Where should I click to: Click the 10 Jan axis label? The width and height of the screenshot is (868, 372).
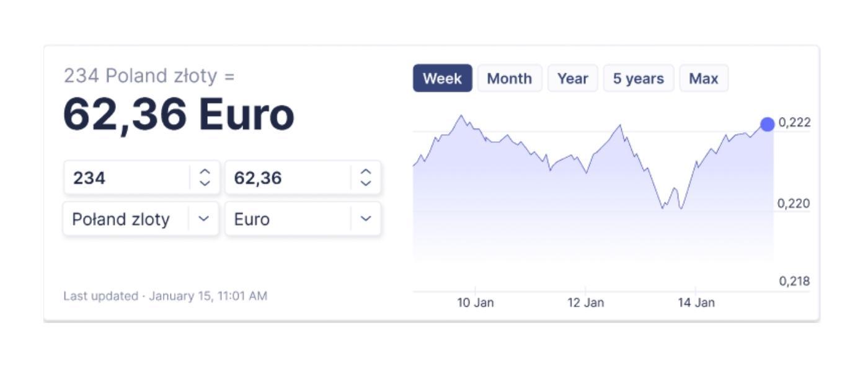tap(476, 303)
